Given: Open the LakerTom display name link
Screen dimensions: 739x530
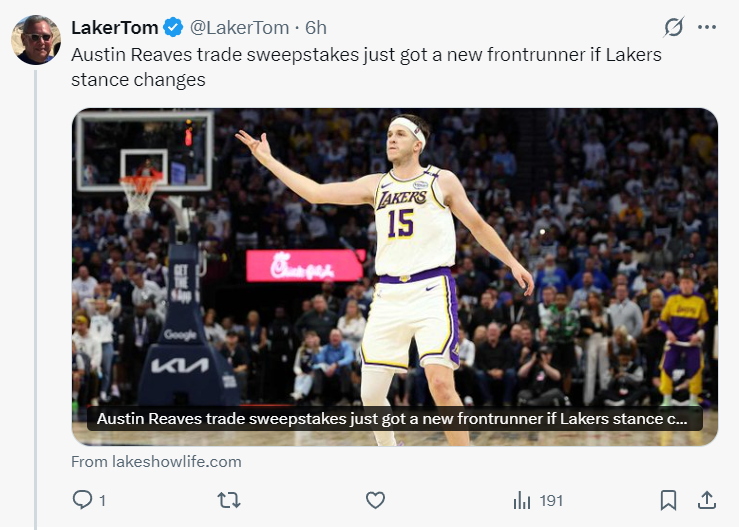Looking at the screenshot, I should [115, 27].
